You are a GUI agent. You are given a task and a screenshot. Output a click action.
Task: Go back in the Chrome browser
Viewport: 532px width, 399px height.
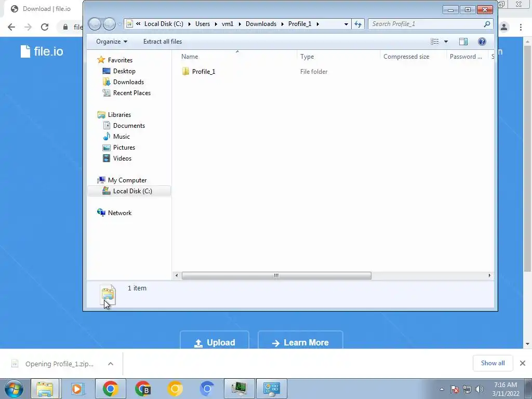[11, 27]
